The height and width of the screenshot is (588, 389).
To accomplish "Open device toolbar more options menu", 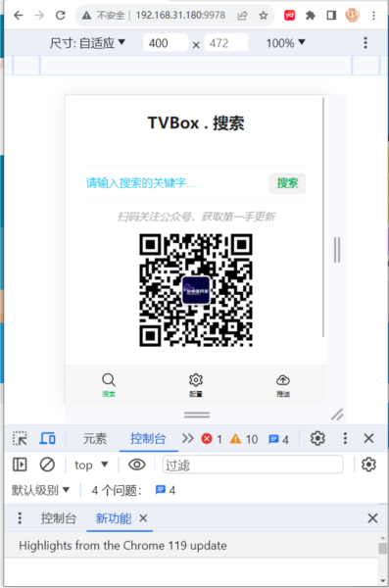I will point(365,43).
